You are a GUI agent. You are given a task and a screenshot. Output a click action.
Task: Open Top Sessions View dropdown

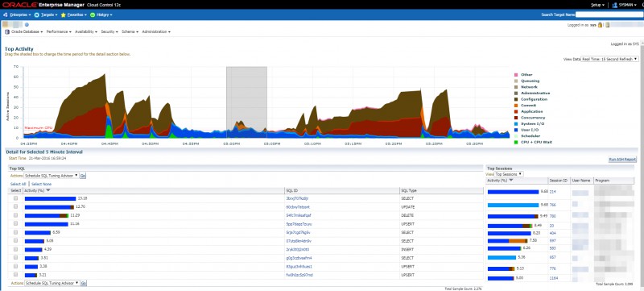(509, 174)
